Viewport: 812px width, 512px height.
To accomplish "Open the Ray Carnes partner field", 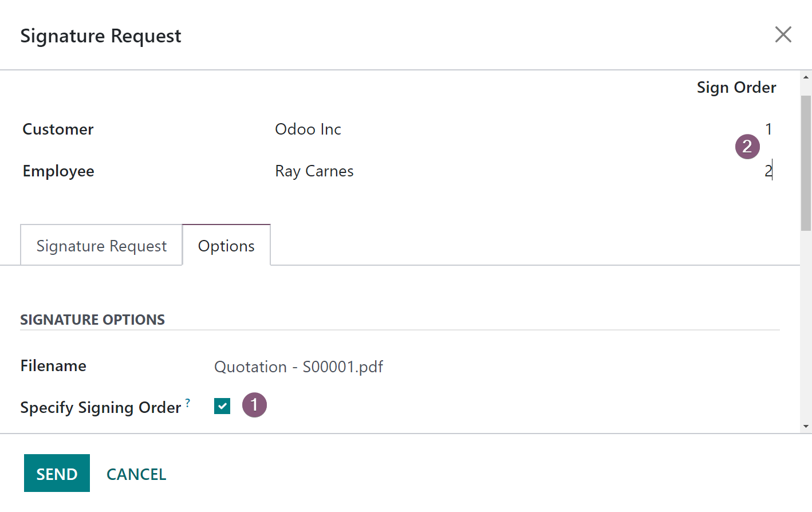I will click(314, 171).
